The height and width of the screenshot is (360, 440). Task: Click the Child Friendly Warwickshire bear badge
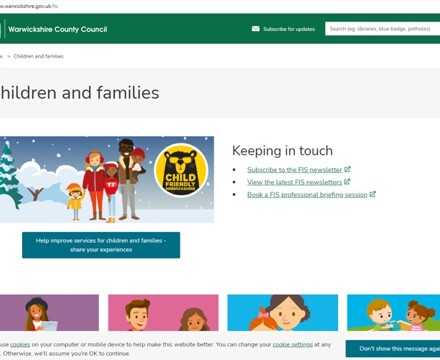coord(181,170)
